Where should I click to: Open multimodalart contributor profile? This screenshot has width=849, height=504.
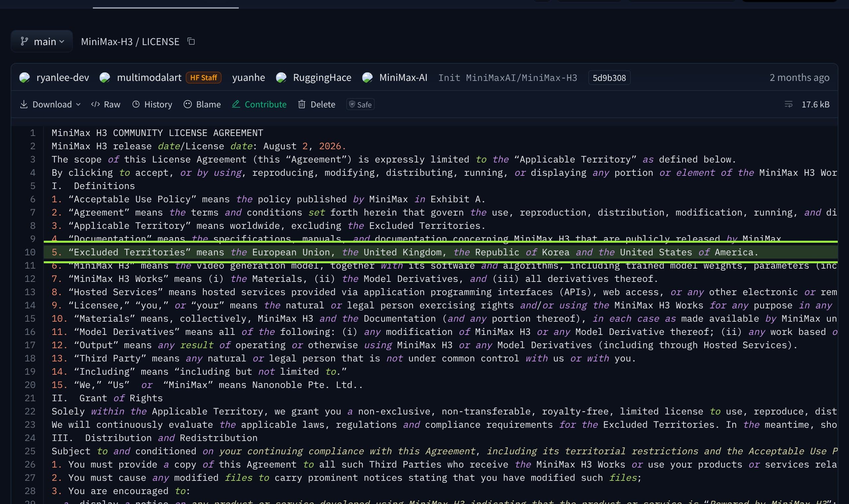pyautogui.click(x=149, y=78)
